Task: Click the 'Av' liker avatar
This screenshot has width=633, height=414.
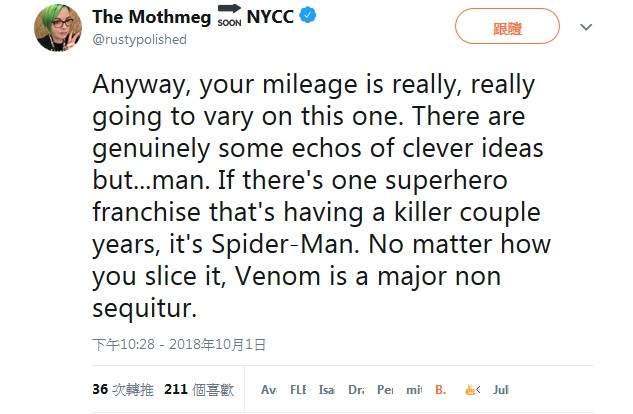Action: point(268,389)
